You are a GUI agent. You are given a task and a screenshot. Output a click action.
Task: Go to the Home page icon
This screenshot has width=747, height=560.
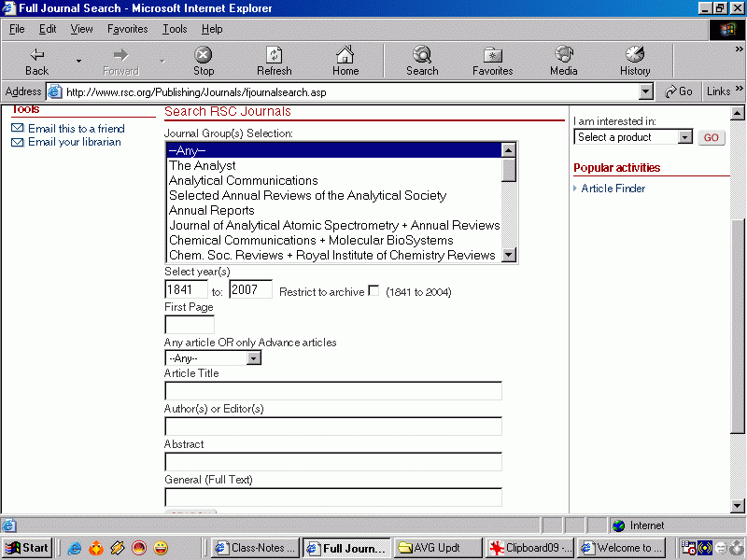[x=345, y=55]
